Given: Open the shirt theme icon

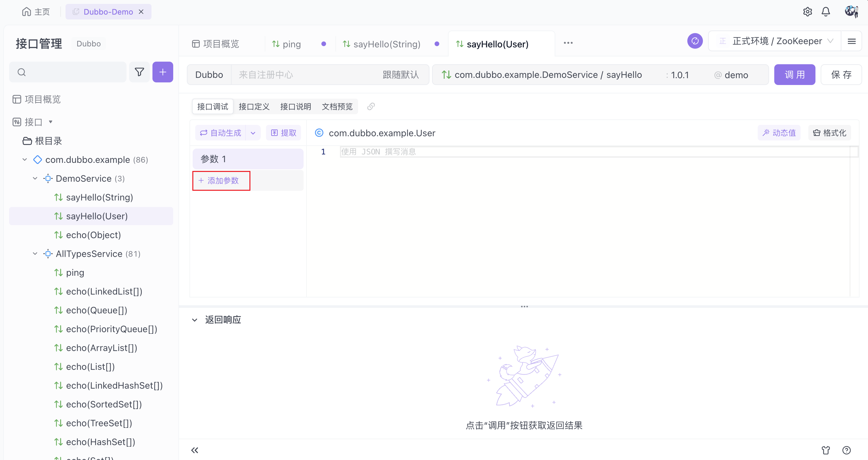Looking at the screenshot, I should [826, 450].
